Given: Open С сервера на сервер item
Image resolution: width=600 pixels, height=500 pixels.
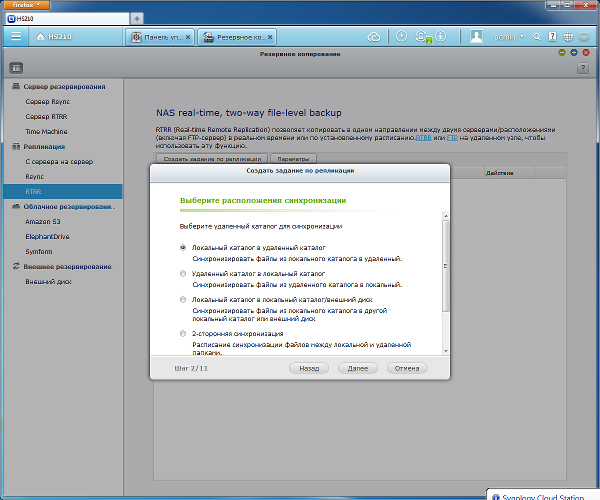Looking at the screenshot, I should 59,161.
